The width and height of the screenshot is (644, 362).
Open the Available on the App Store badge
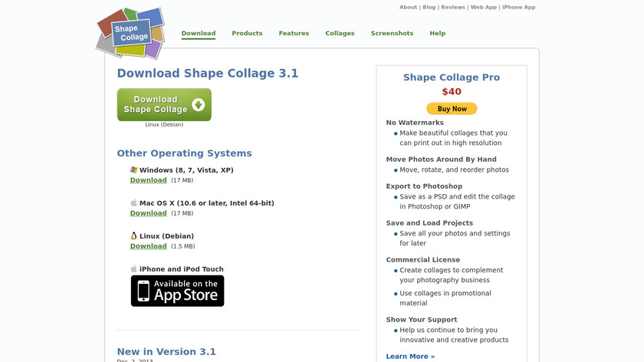click(x=177, y=291)
